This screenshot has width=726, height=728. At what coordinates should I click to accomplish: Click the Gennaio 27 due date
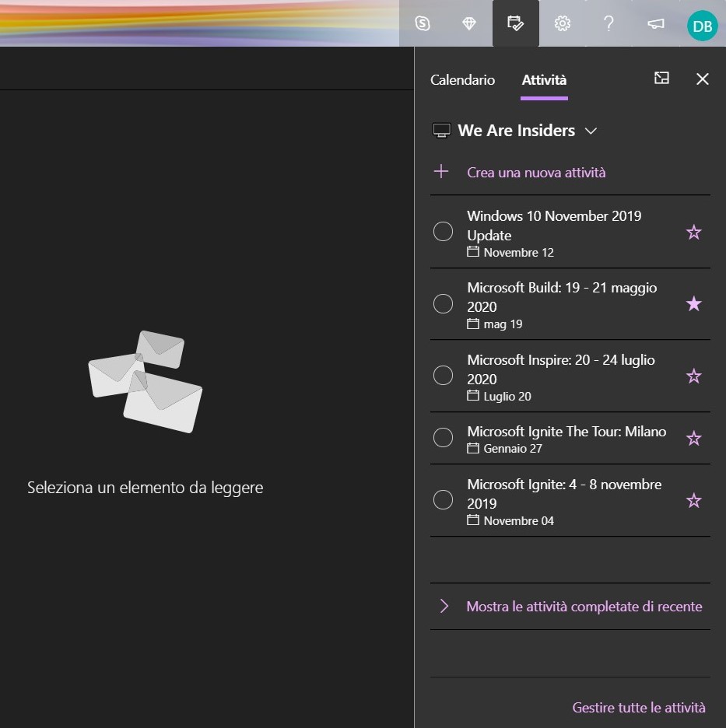[504, 449]
